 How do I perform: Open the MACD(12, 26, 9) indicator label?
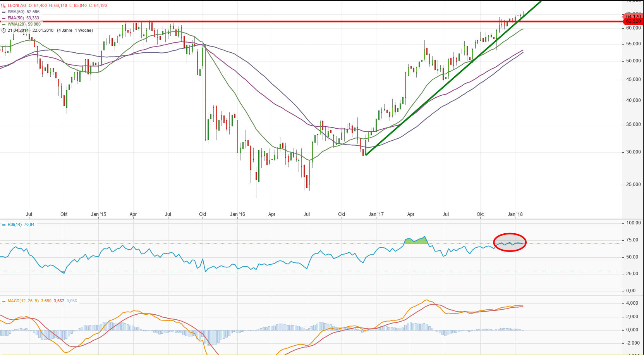[x=23, y=301]
